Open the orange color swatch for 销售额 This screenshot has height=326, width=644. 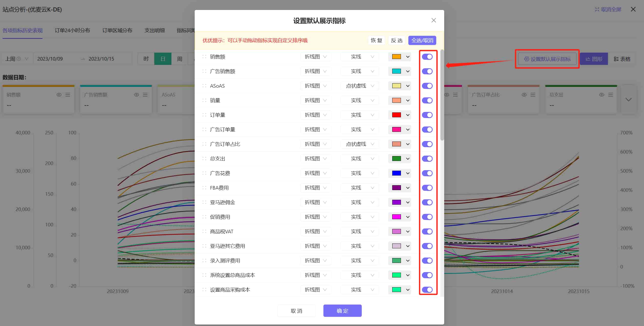pos(399,57)
